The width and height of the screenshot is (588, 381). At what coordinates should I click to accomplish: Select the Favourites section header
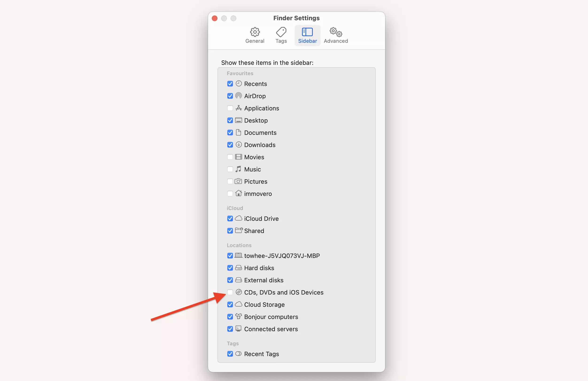tap(240, 73)
